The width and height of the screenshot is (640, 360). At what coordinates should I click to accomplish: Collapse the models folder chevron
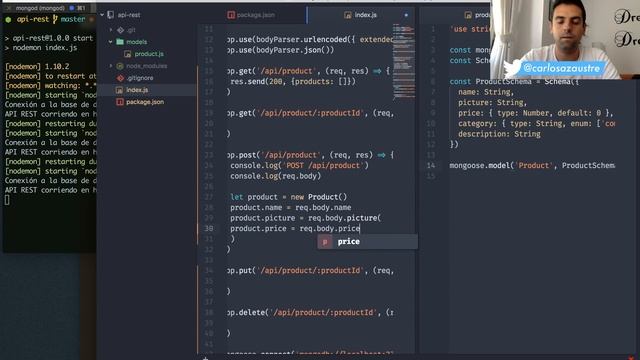point(110,42)
